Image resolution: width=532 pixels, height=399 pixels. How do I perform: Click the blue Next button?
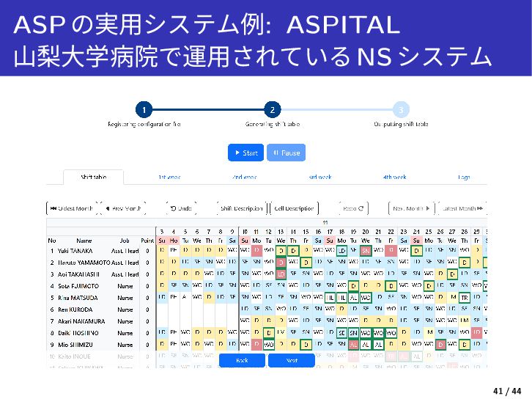(x=292, y=360)
